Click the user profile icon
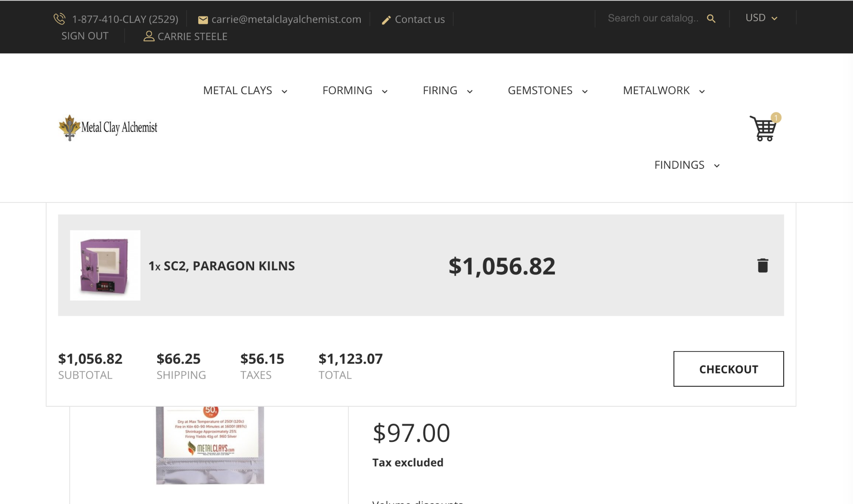 point(149,36)
